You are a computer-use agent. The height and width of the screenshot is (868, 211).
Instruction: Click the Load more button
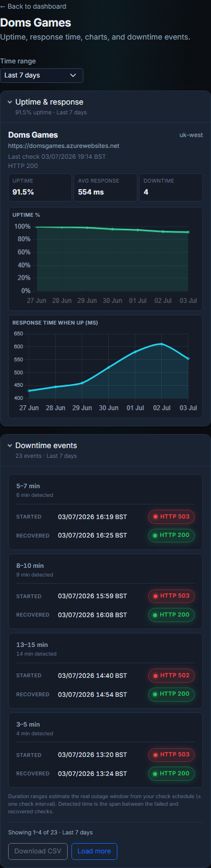(94, 851)
